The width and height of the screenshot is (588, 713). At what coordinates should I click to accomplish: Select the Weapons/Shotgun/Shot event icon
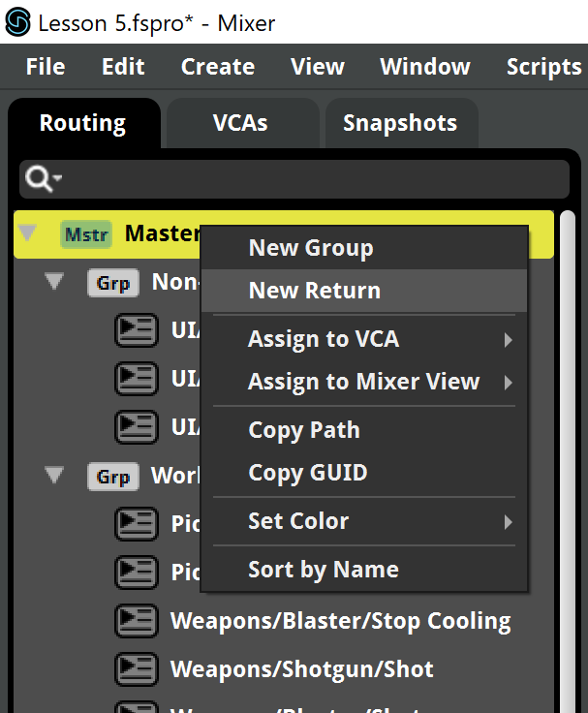tap(137, 669)
